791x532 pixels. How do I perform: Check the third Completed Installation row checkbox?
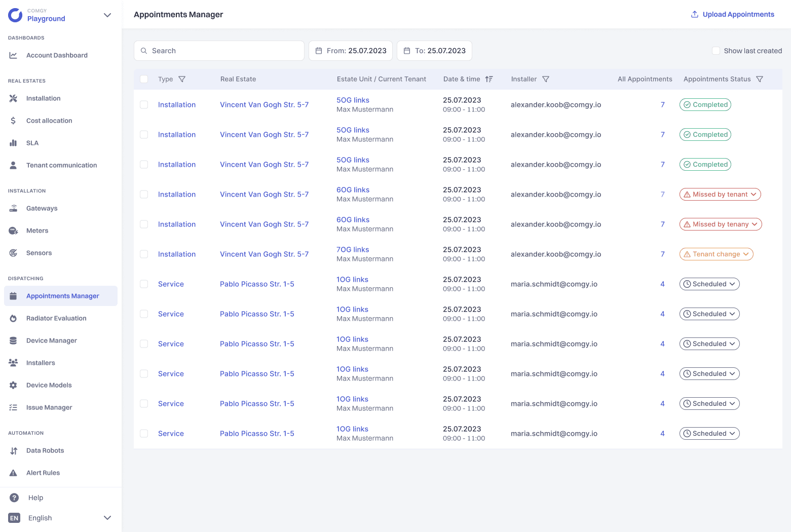pyautogui.click(x=144, y=164)
